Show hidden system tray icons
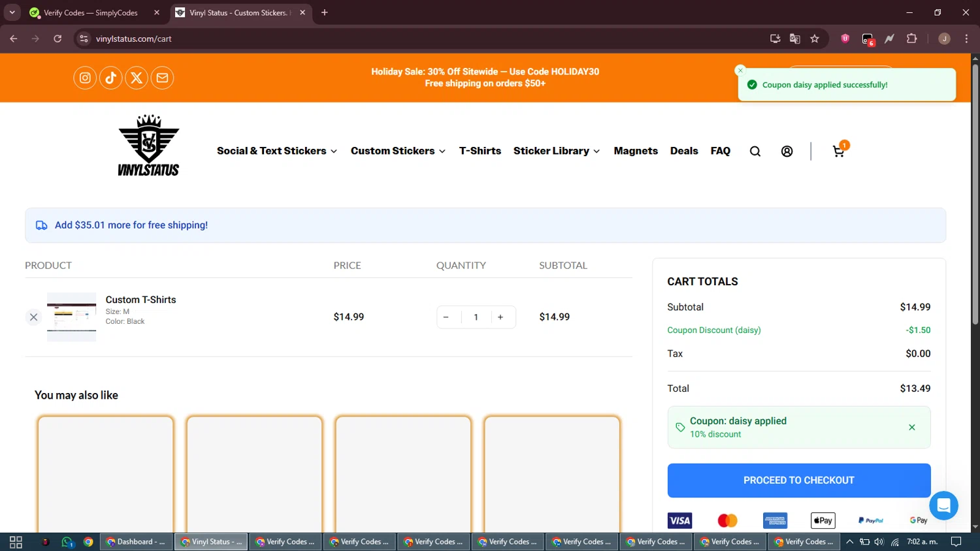 tap(849, 542)
